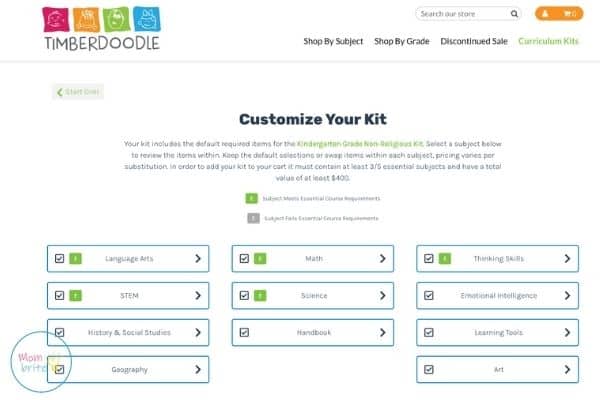Expand Science with its chevron
Viewport: 600px width, 400px height.
click(382, 296)
